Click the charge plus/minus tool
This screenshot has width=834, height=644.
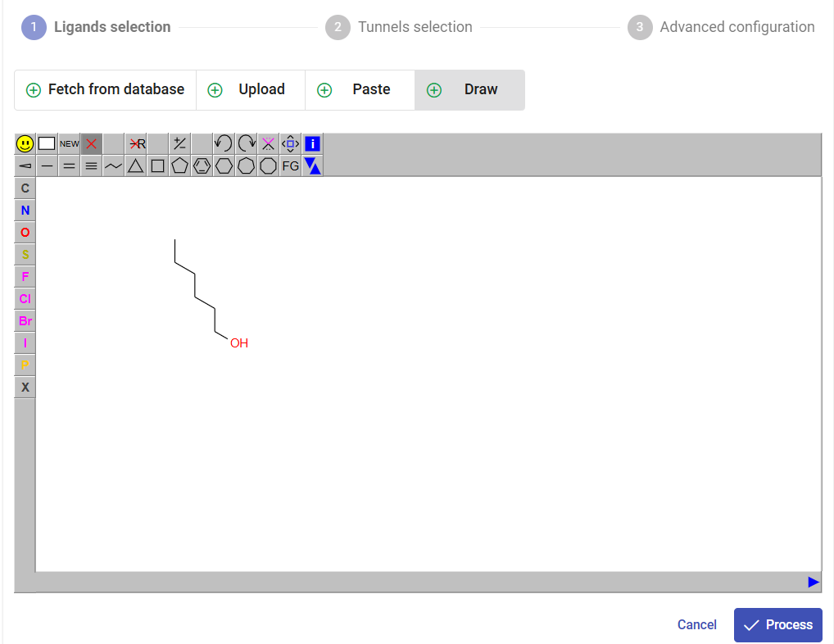[179, 143]
